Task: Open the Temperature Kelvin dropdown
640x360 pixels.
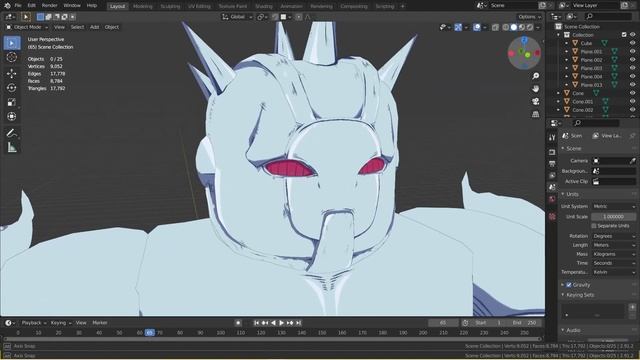Action: click(614, 272)
